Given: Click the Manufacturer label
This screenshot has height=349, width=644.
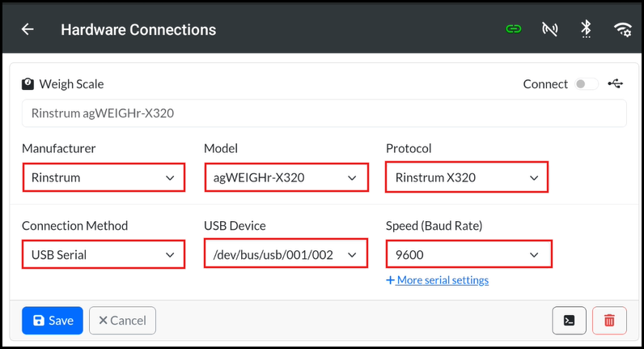Looking at the screenshot, I should point(59,148).
